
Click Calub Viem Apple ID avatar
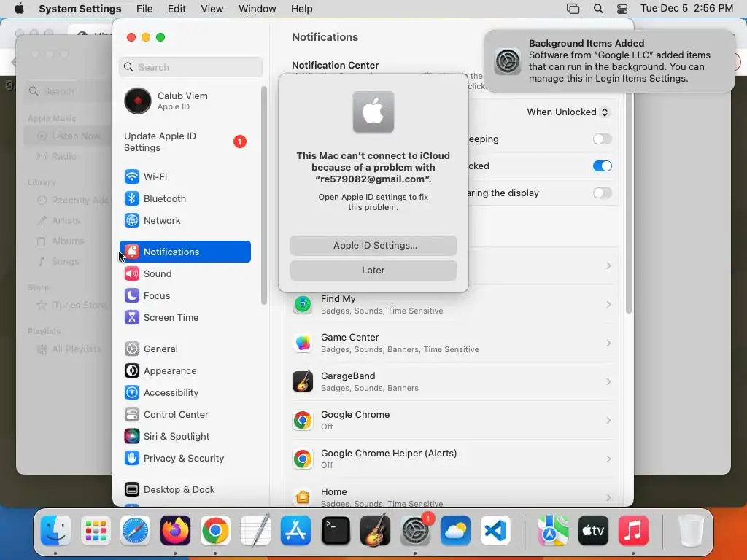coord(138,101)
